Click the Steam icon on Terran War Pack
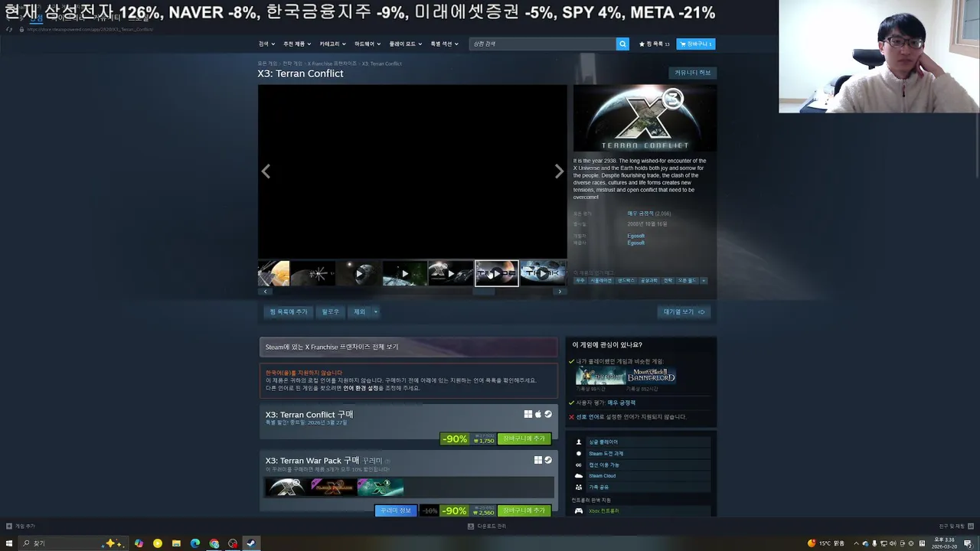980x551 pixels. (x=548, y=460)
